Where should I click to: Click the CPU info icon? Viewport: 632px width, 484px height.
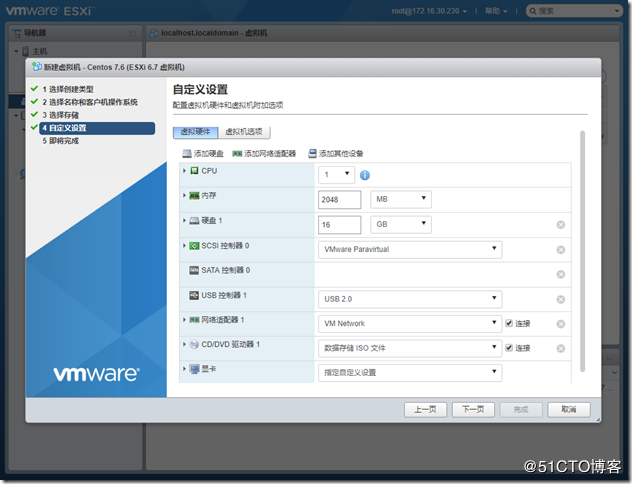pyautogui.click(x=365, y=175)
